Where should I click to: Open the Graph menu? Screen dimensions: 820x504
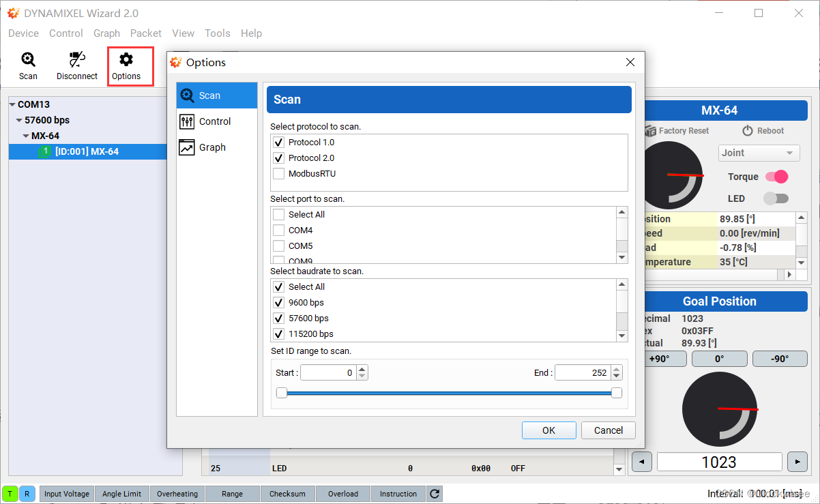[107, 33]
